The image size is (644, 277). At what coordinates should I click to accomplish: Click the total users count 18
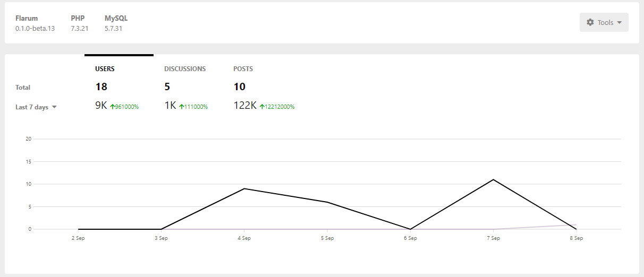(101, 86)
